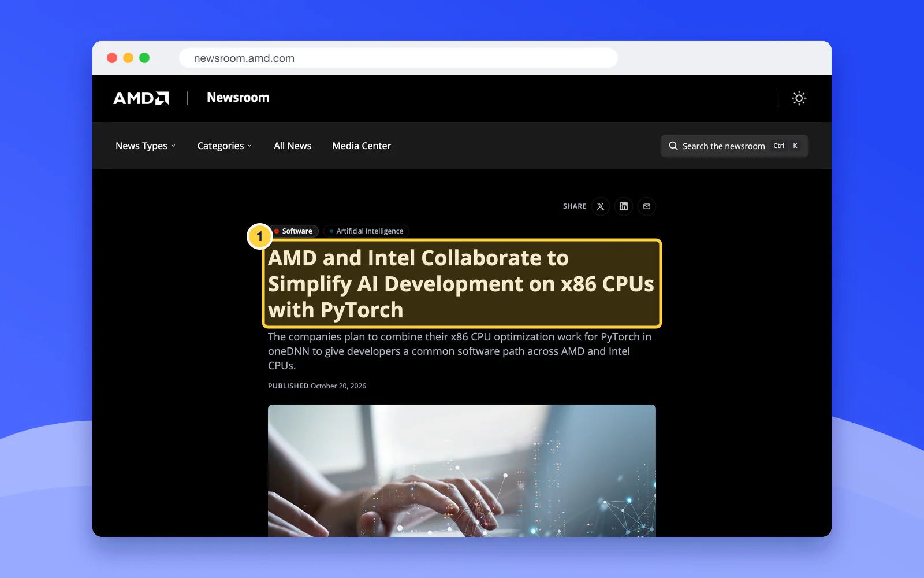This screenshot has height=578, width=924.
Task: Click the browser address bar newsroom.amd.com
Action: (x=398, y=58)
